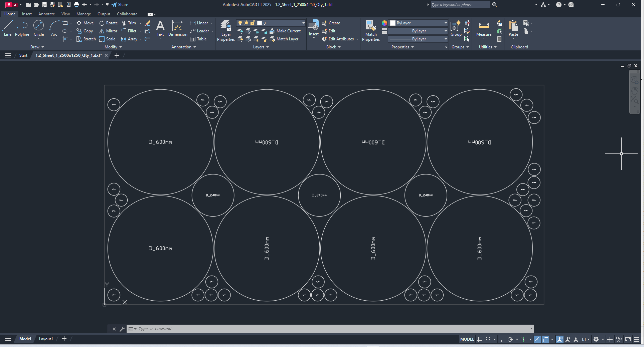Open the Text annotation tool

point(160,29)
